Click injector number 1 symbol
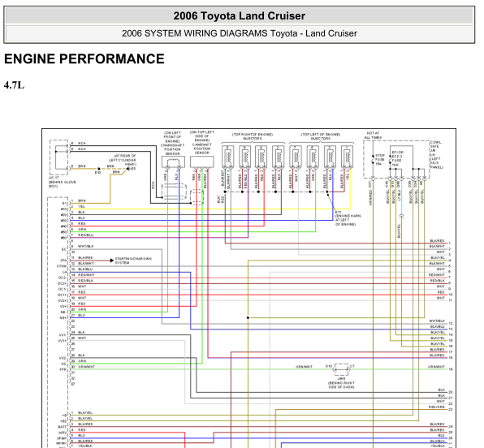 click(x=347, y=157)
